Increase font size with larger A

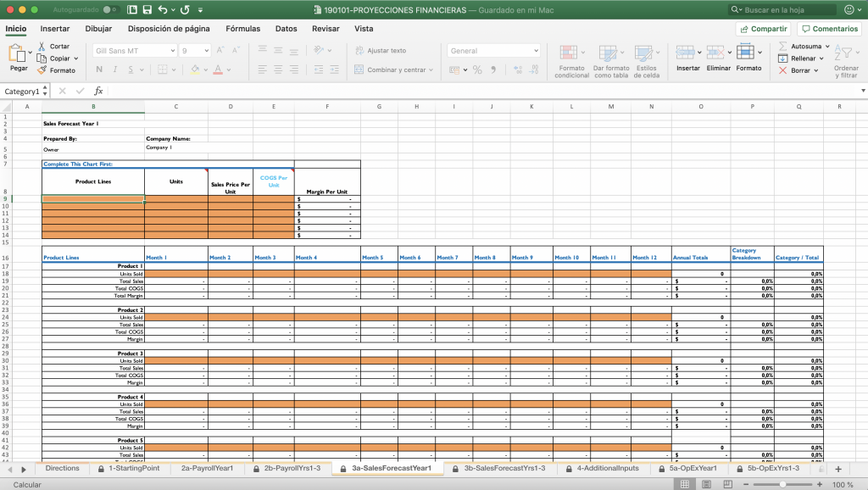(x=220, y=50)
